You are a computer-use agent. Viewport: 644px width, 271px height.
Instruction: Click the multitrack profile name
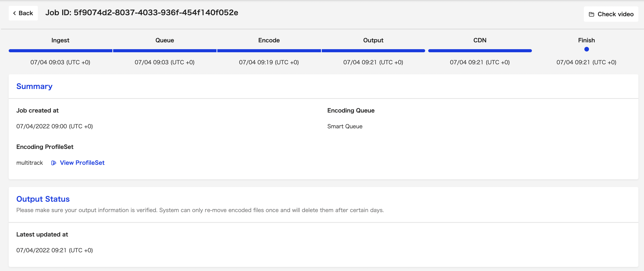pos(30,163)
